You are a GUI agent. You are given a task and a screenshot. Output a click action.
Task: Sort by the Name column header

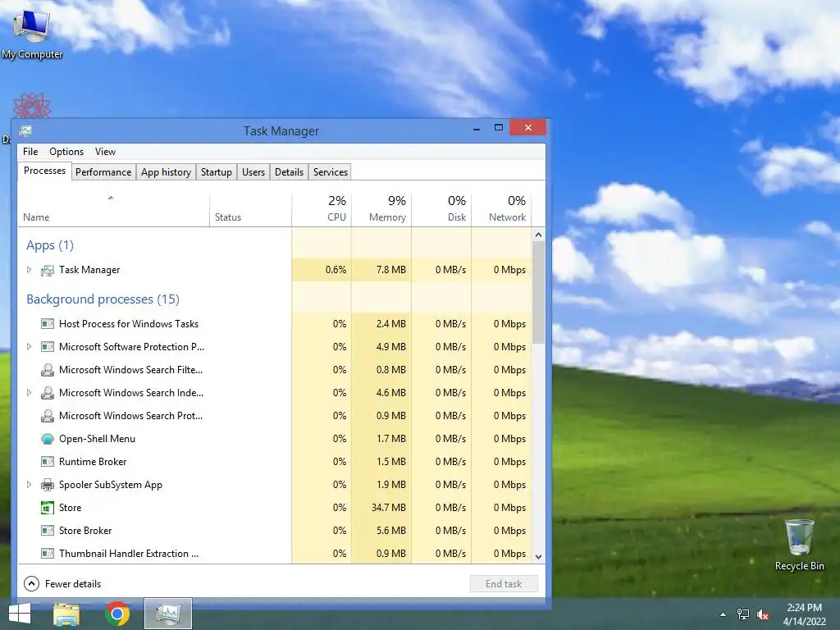click(113, 209)
